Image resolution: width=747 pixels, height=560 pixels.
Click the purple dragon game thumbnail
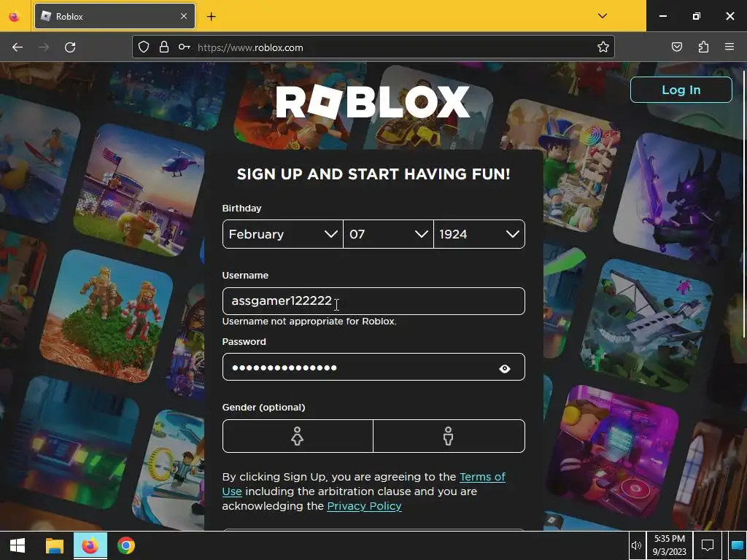[x=679, y=198]
